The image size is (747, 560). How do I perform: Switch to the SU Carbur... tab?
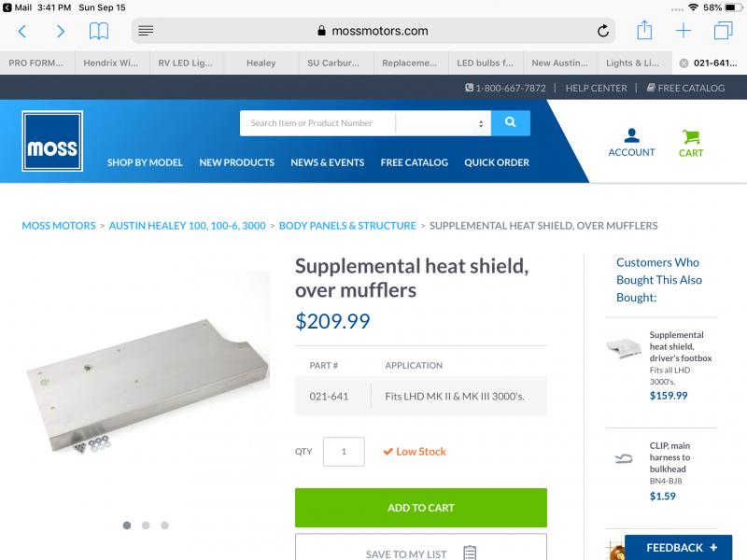tap(333, 63)
